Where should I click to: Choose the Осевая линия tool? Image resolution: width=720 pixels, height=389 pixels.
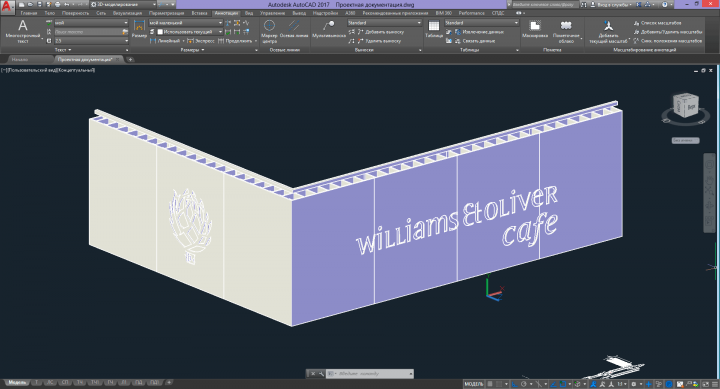(x=294, y=30)
